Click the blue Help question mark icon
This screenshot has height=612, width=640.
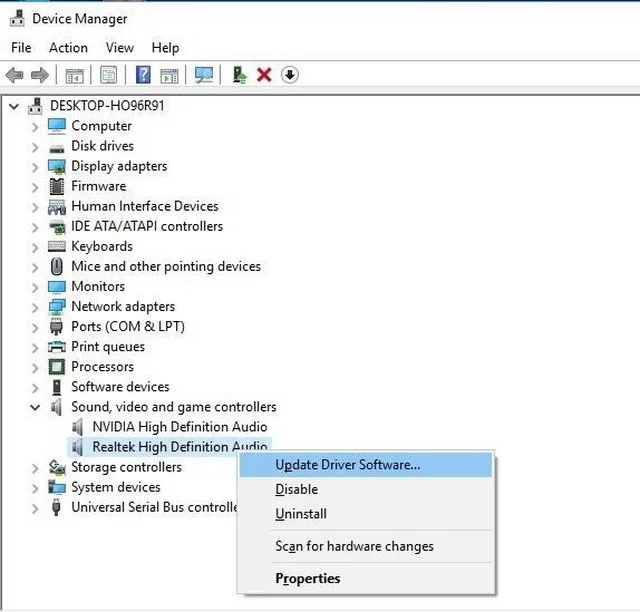click(x=143, y=75)
